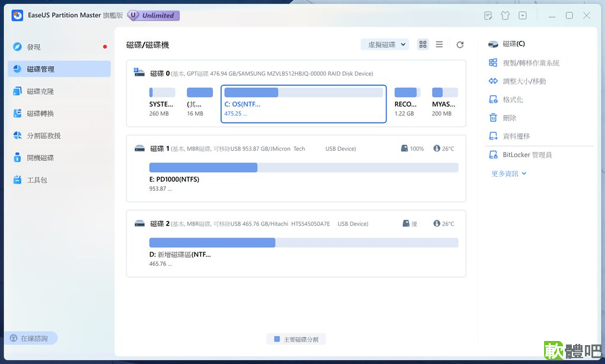Click the 工具包 toolkit icon
Viewport: 605px width, 364px height.
click(x=17, y=180)
